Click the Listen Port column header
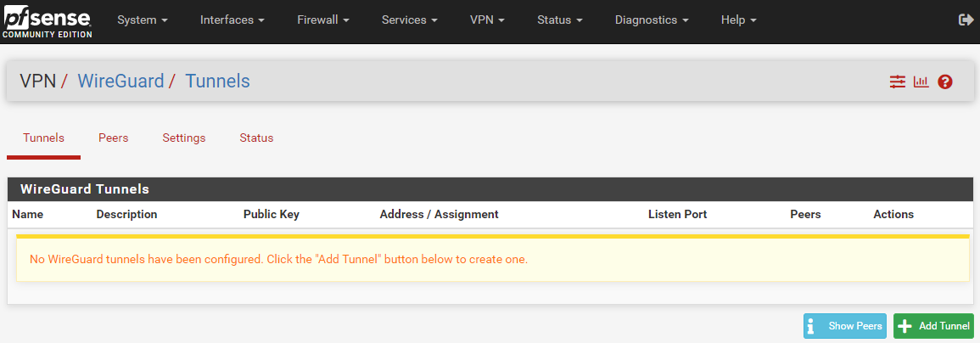Viewport: 980px width, 343px height. pos(677,215)
